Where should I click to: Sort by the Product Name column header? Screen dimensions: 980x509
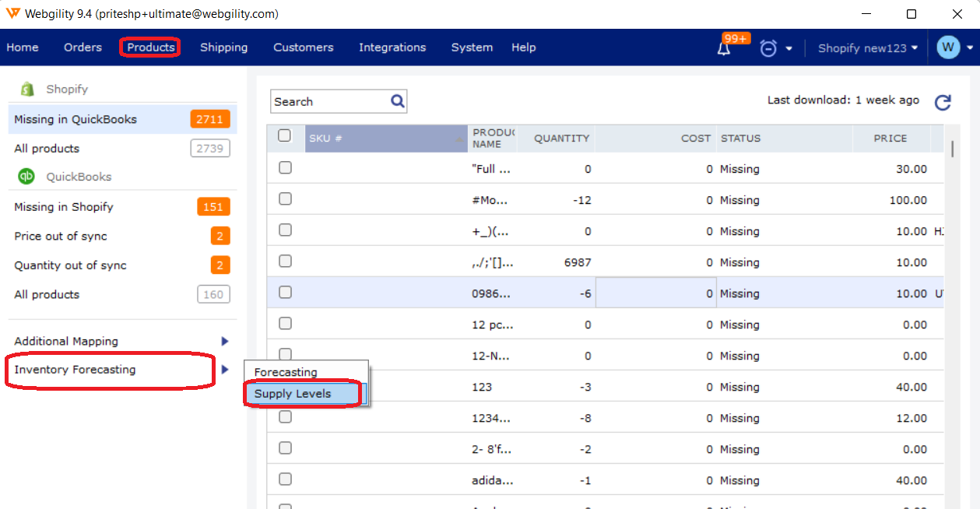pyautogui.click(x=492, y=139)
